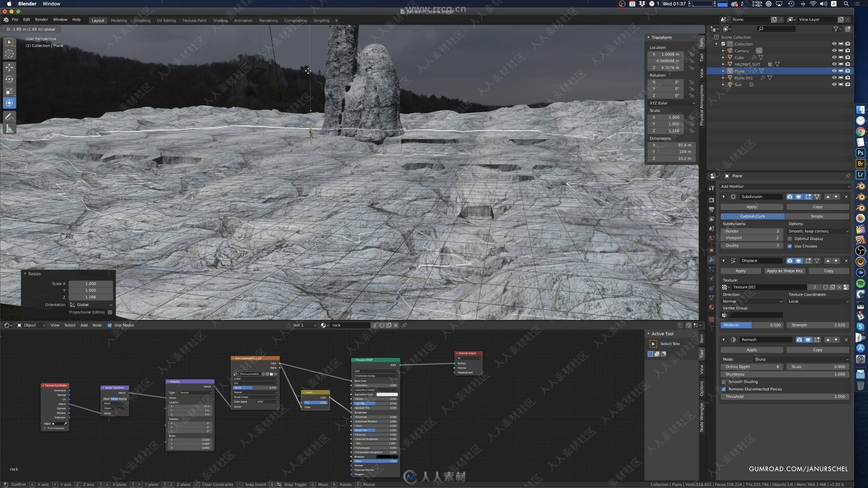Image resolution: width=868 pixels, height=488 pixels.
Task: Open the Object Data mesh tab
Action: (711, 298)
